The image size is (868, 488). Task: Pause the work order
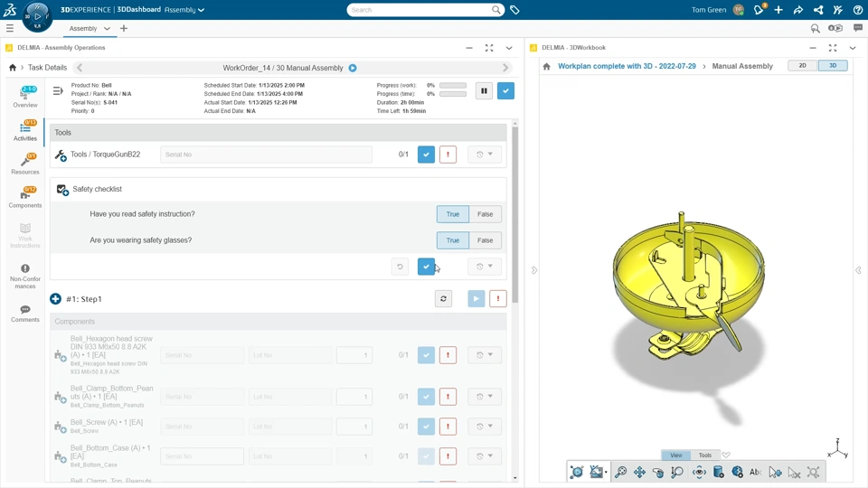(x=484, y=90)
